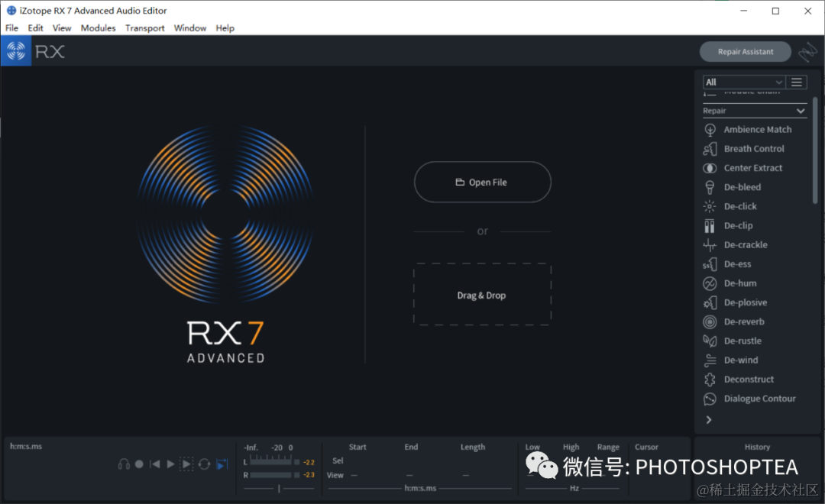Open the De-wind module icon

click(x=710, y=360)
